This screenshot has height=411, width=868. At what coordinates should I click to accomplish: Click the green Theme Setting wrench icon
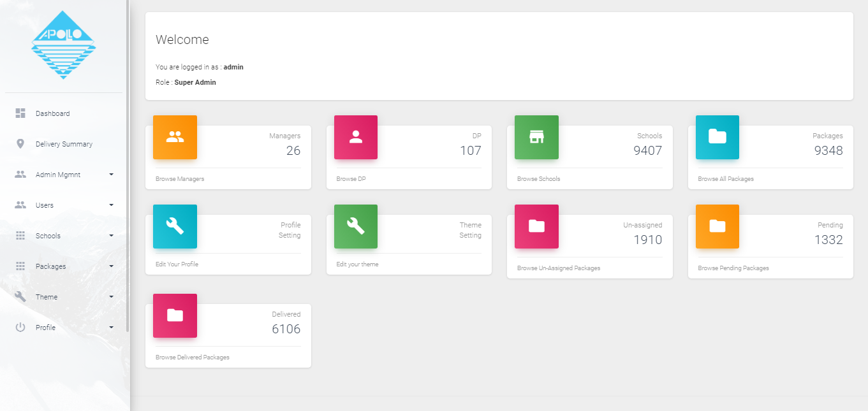click(x=356, y=226)
